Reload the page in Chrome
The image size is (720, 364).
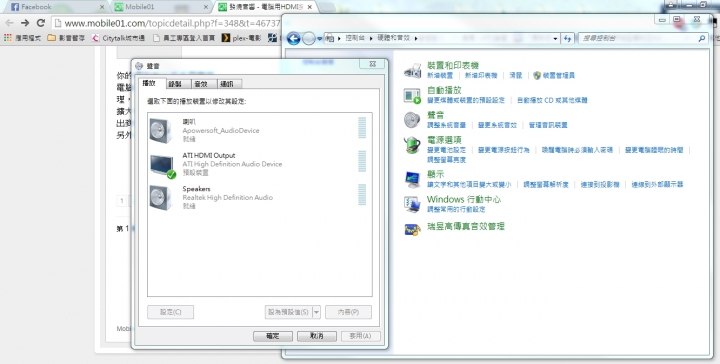[40, 22]
